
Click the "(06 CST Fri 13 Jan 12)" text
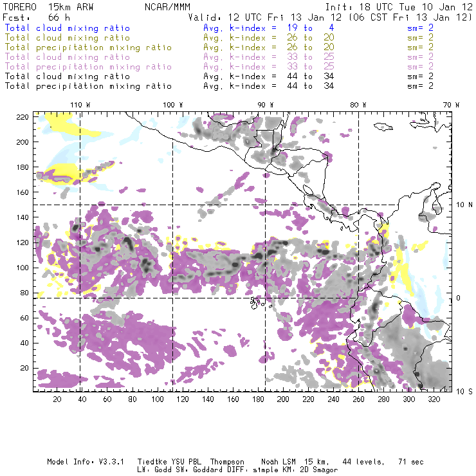click(410, 17)
